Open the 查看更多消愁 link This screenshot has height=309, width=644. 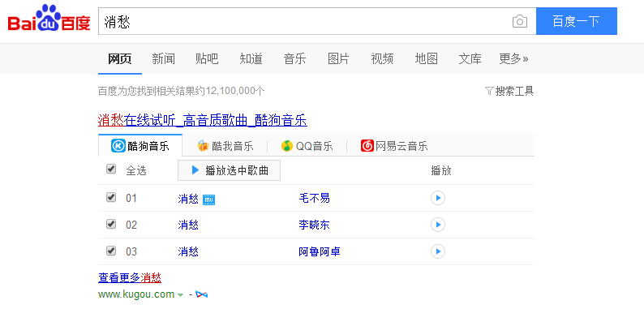pos(130,277)
